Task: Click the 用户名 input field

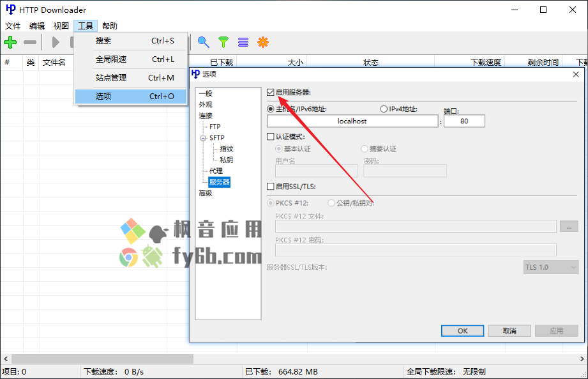Action: click(x=317, y=171)
